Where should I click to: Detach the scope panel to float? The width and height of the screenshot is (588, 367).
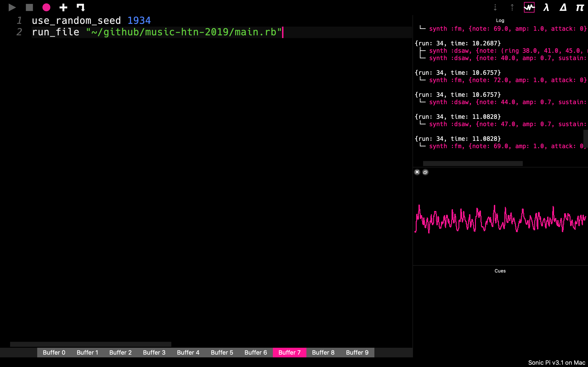(x=425, y=172)
